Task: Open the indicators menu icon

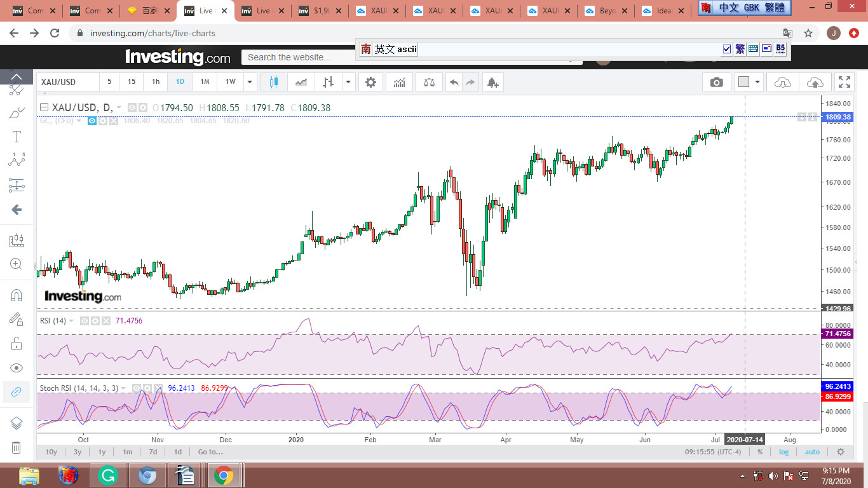Action: pyautogui.click(x=400, y=82)
